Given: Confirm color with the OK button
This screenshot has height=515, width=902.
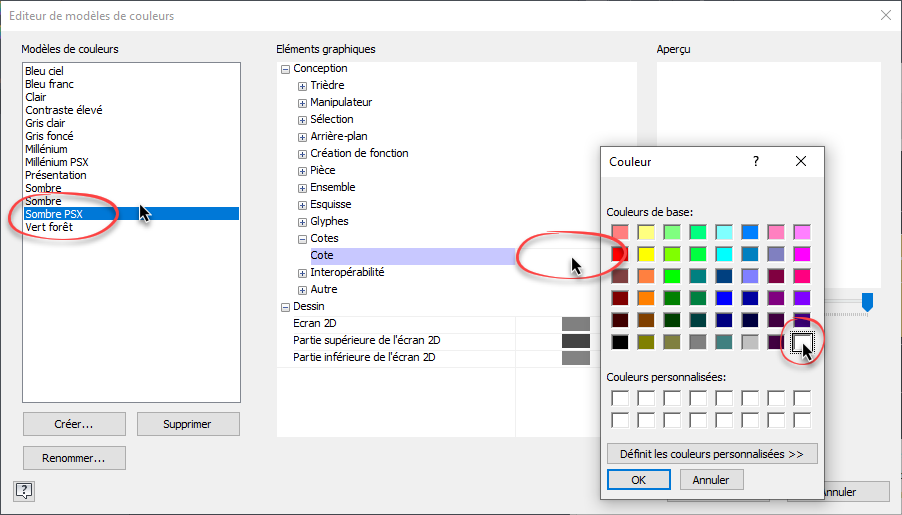Looking at the screenshot, I should (638, 480).
